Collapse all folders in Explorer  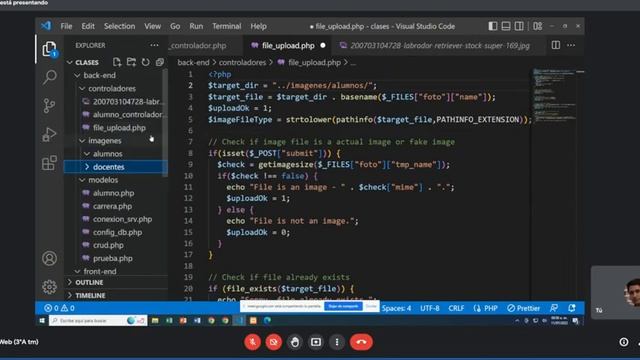pos(160,62)
